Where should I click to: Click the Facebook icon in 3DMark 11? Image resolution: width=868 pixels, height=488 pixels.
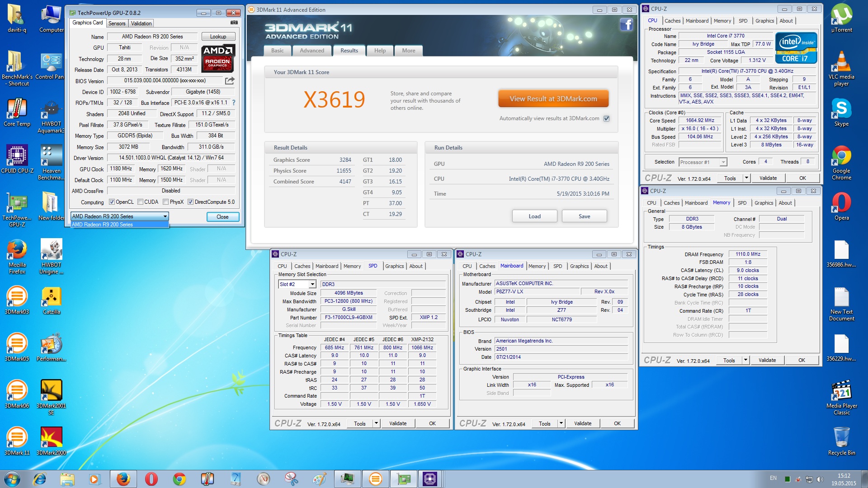pyautogui.click(x=626, y=24)
